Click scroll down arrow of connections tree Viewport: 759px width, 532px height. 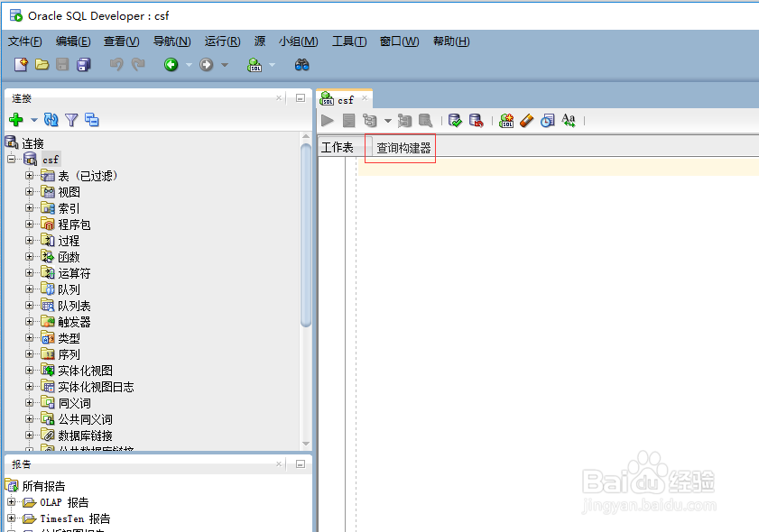(x=305, y=444)
